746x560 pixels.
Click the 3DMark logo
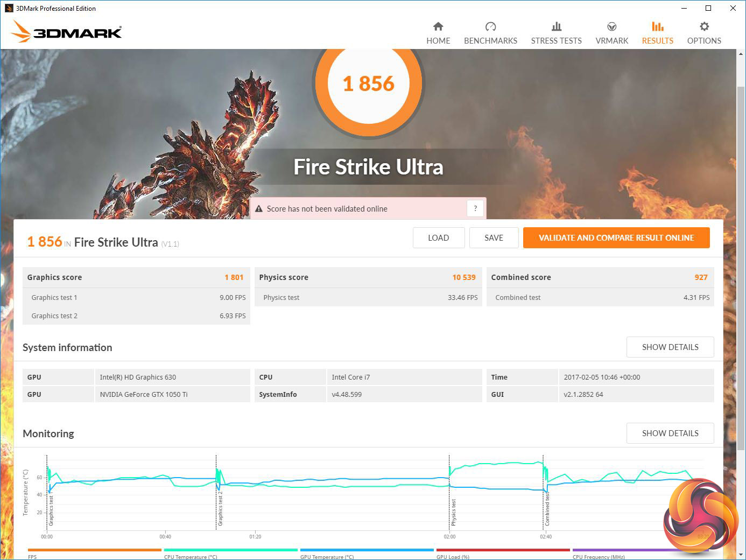click(x=67, y=32)
